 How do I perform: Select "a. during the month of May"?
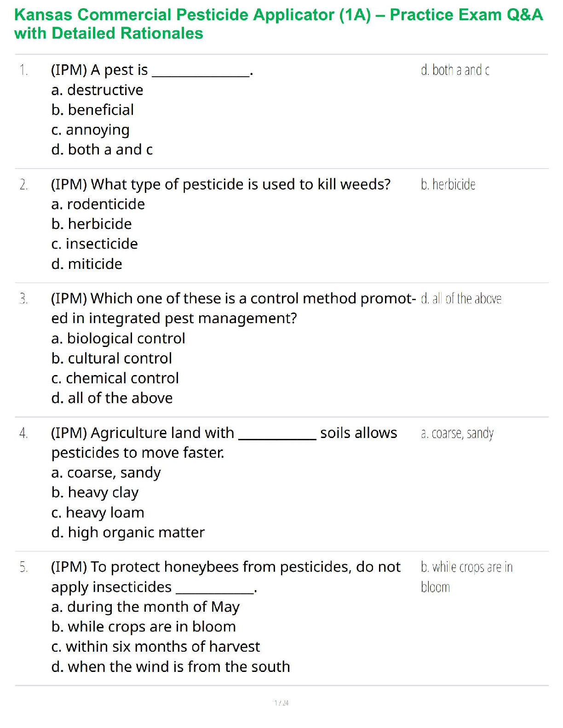145,607
